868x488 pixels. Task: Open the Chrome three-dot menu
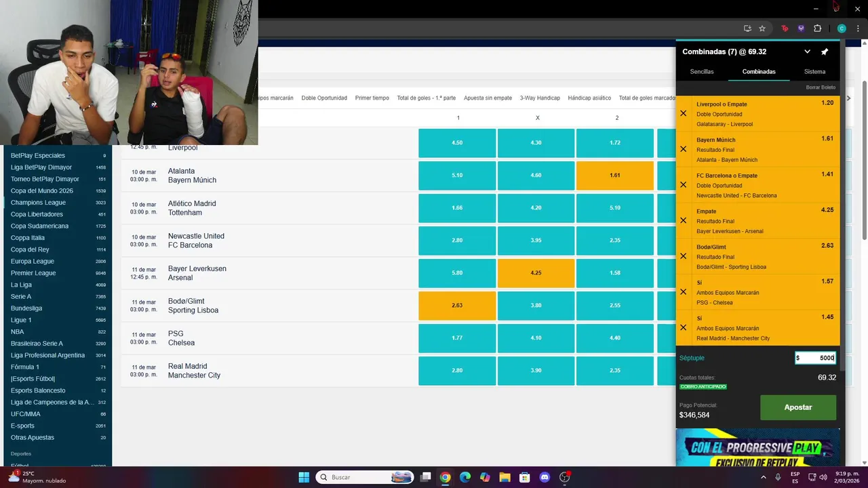click(858, 28)
